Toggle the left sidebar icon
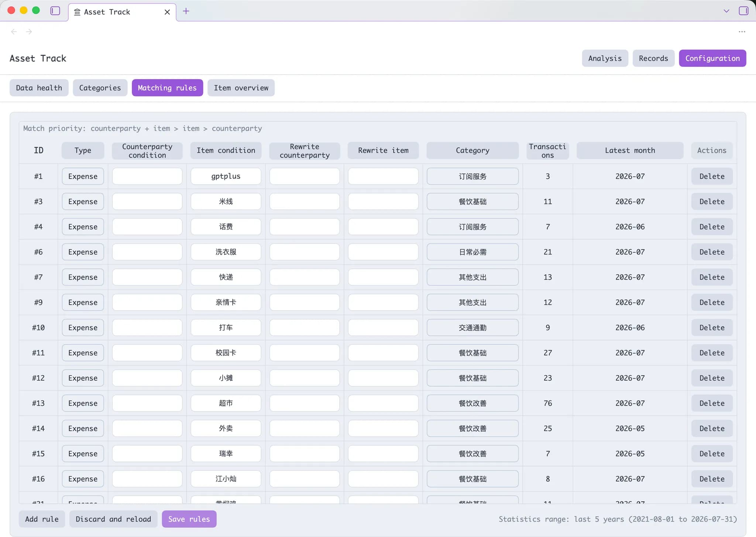 (55, 11)
